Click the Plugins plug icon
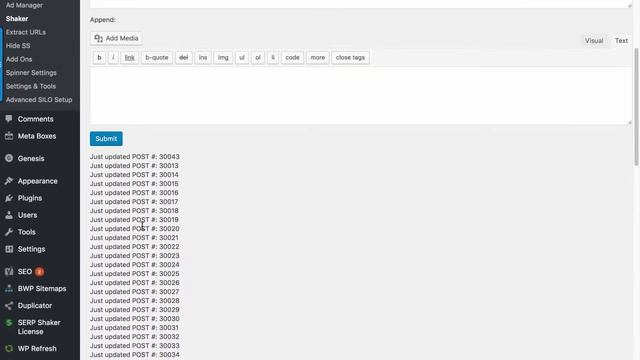Image resolution: width=640 pixels, height=360 pixels. click(9, 198)
